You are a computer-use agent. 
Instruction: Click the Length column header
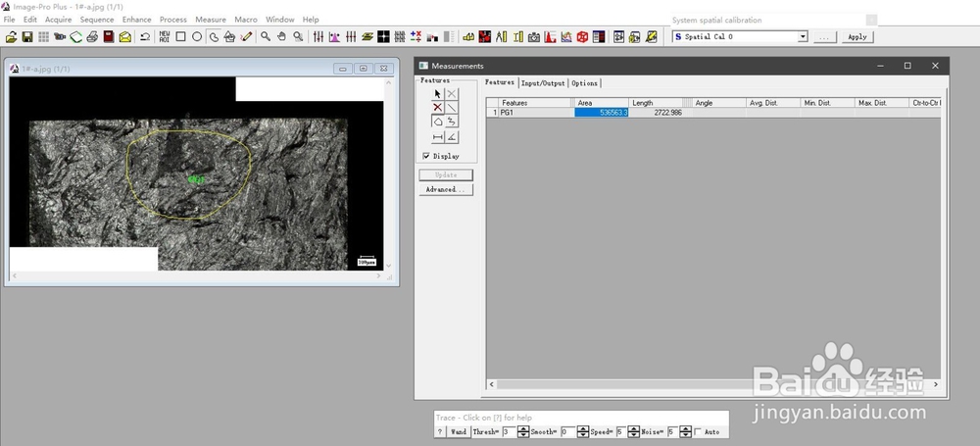(x=656, y=103)
